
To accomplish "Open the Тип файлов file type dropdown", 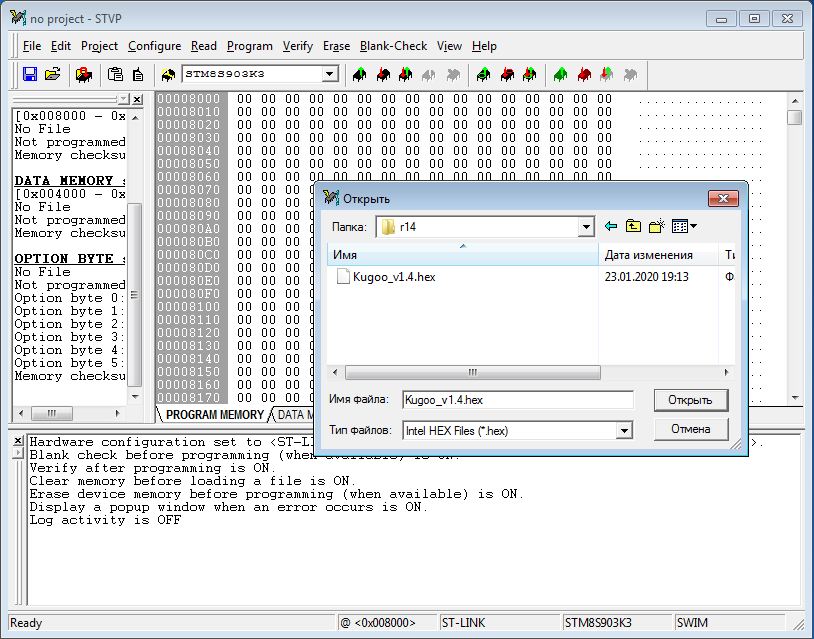I will 624,430.
